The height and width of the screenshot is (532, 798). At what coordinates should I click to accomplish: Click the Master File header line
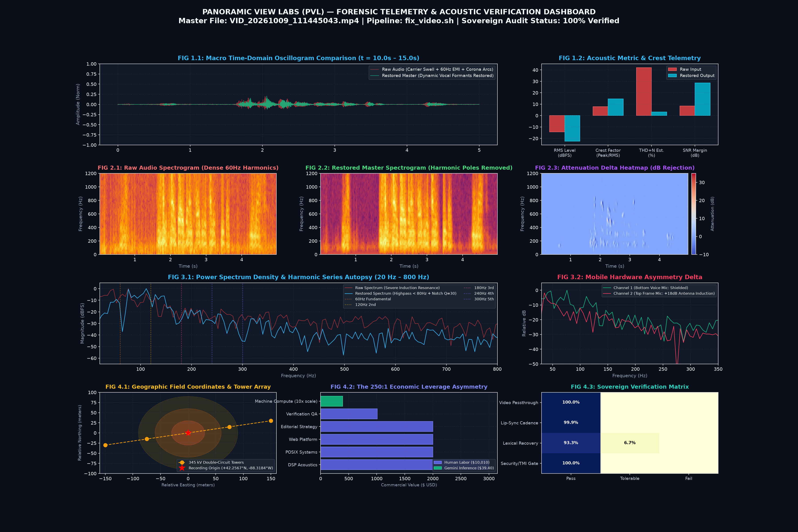[x=399, y=21]
